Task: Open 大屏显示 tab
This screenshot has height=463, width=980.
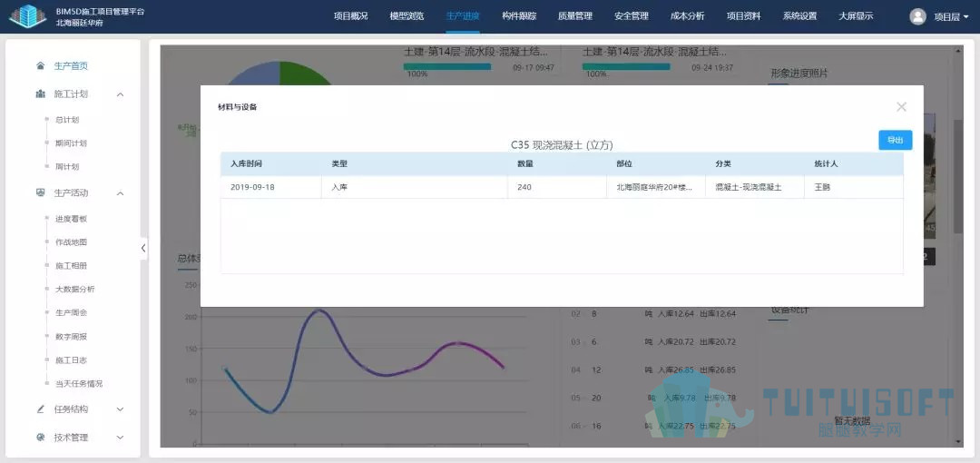Action: coord(857,16)
